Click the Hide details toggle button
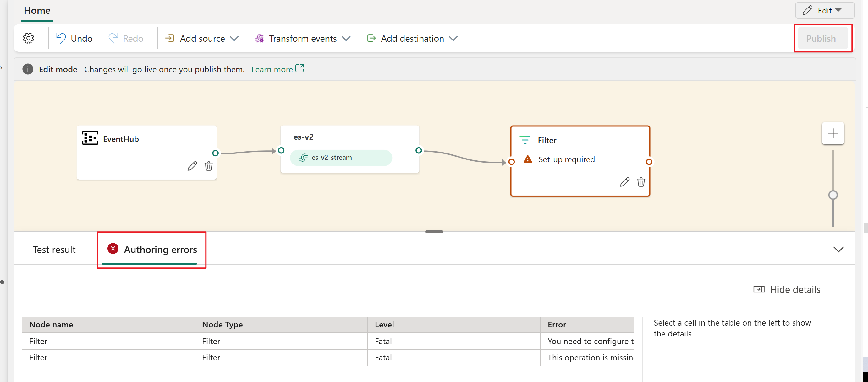The height and width of the screenshot is (382, 868). coord(787,288)
